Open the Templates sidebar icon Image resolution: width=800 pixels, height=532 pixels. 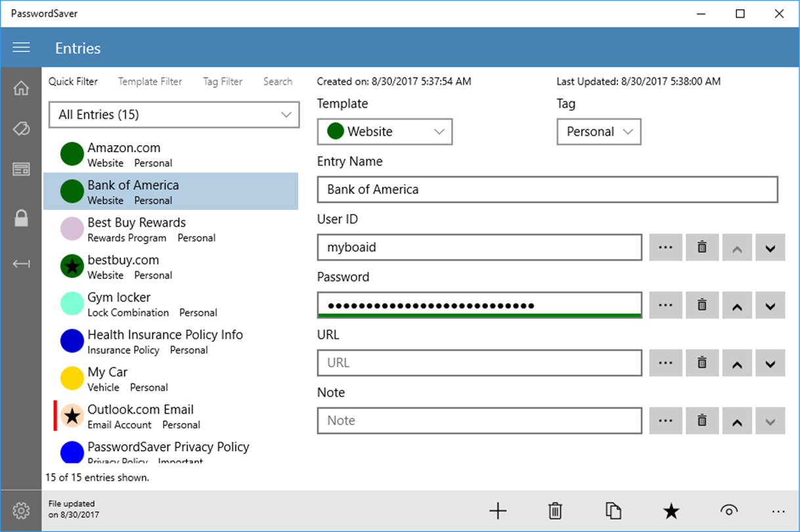coord(21,169)
